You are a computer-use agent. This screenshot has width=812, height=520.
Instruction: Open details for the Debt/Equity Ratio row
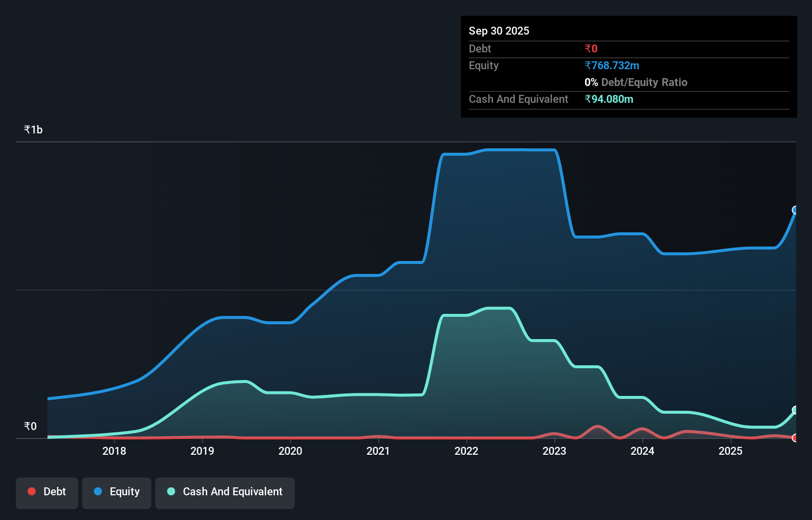point(636,82)
